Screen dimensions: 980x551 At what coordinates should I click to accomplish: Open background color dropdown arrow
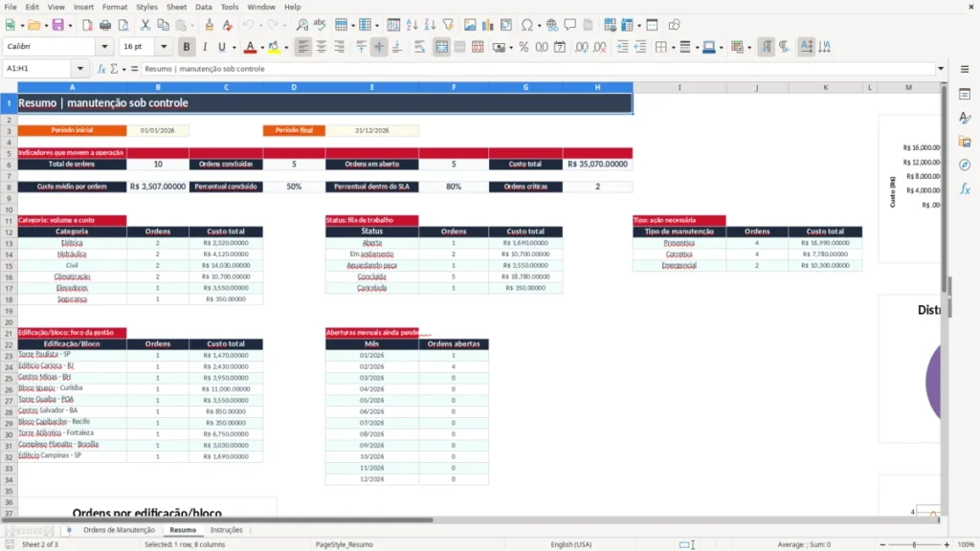click(x=286, y=48)
